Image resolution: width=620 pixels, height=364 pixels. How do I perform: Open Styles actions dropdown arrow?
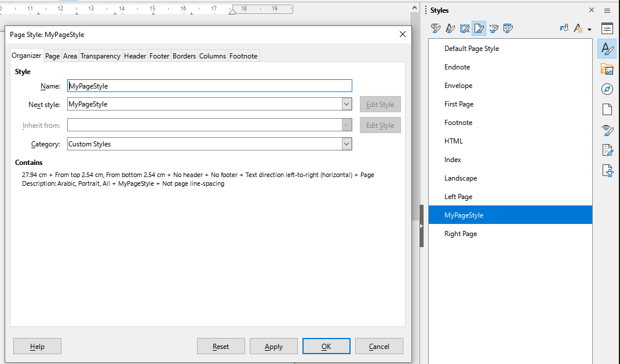pos(589,29)
